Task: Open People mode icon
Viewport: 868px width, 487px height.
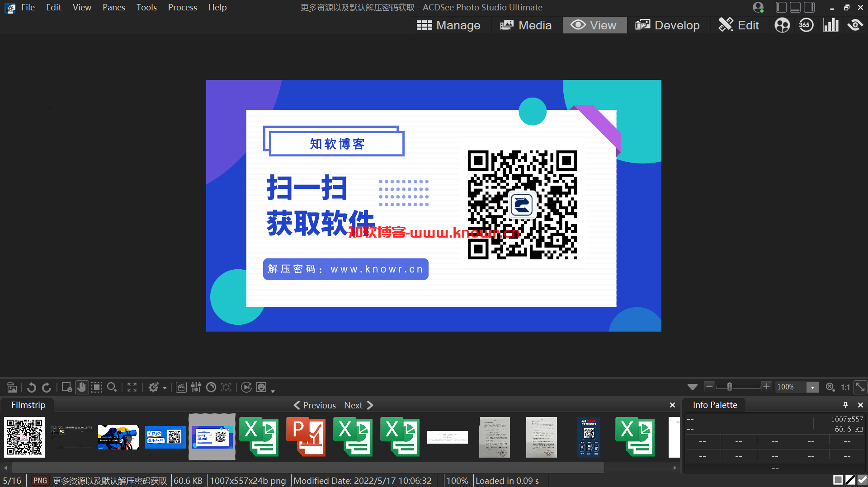Action: [x=782, y=25]
